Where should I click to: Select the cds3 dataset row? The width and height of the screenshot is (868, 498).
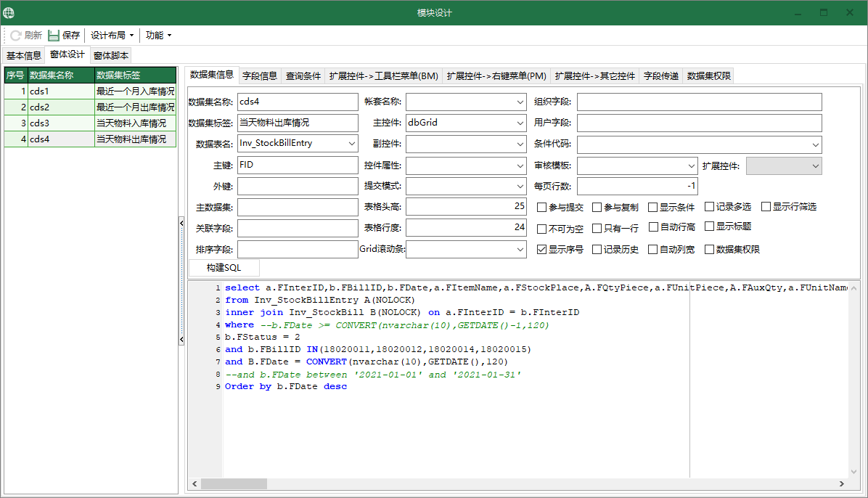pos(90,123)
